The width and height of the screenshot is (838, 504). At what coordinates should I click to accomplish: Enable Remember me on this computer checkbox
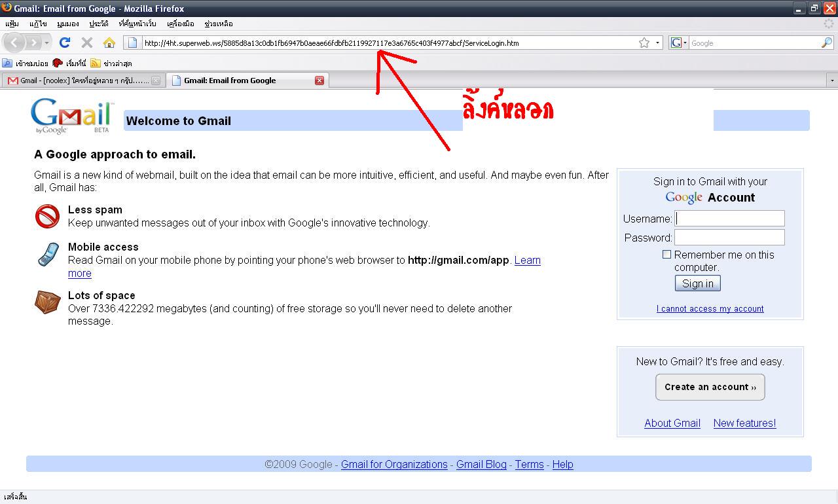(666, 255)
